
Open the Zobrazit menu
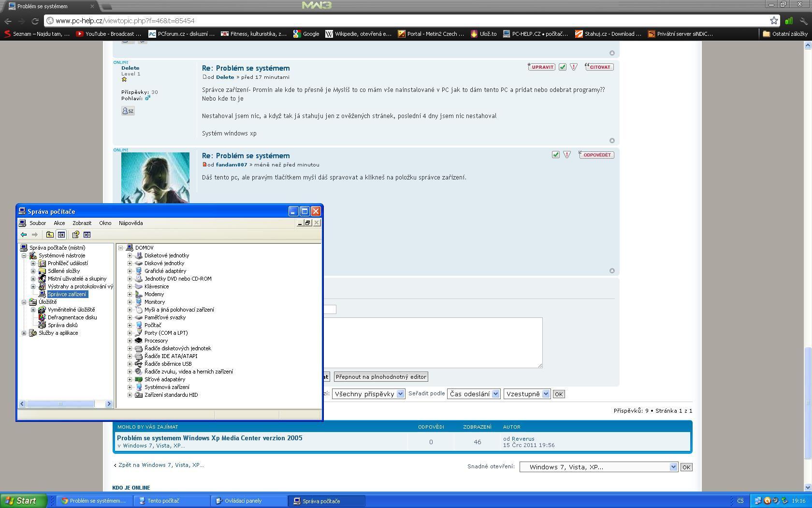pyautogui.click(x=82, y=223)
